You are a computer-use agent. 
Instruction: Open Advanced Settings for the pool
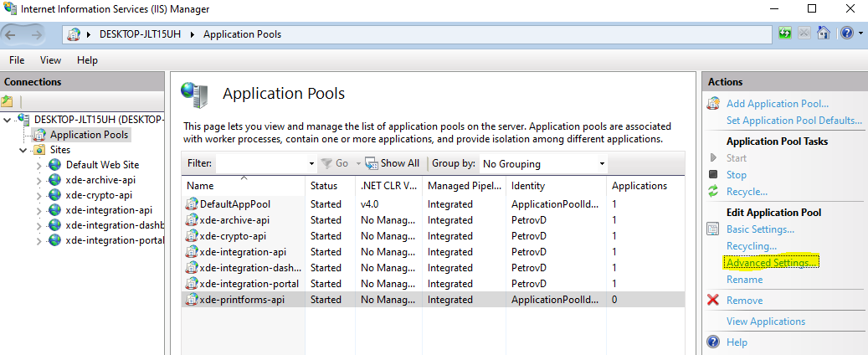(x=771, y=262)
